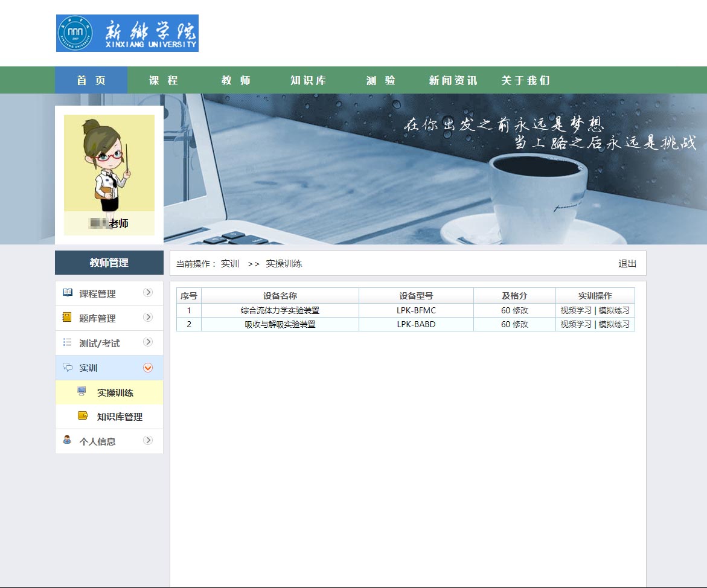Open 视频学习 for 吸收与解吸实验装置
Viewport: 707px width, 588px height.
point(576,324)
